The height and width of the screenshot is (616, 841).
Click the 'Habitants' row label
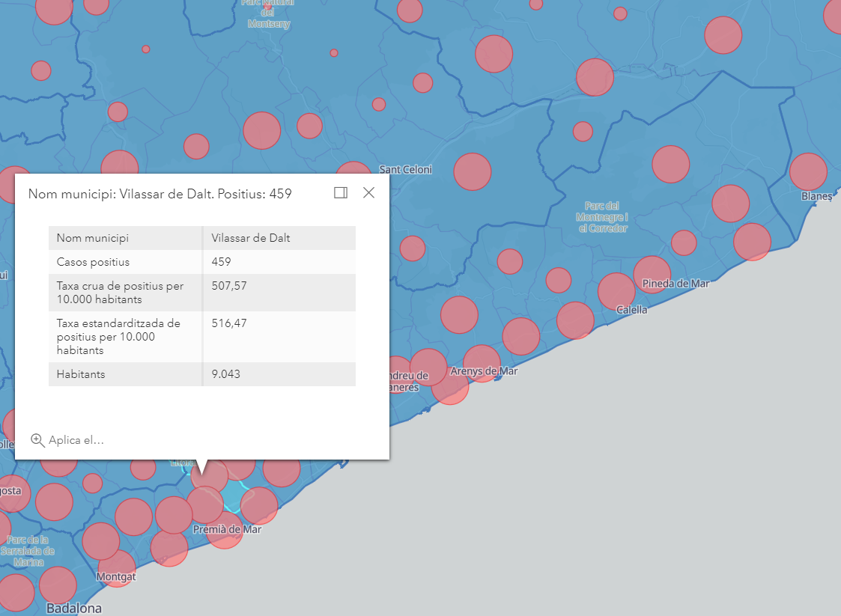tap(81, 374)
